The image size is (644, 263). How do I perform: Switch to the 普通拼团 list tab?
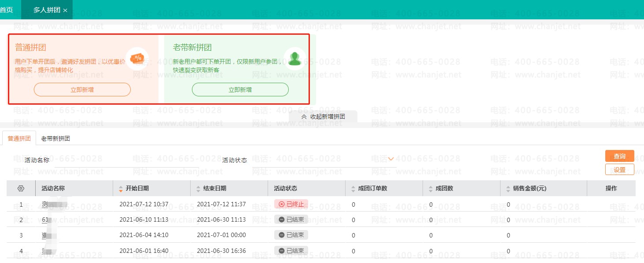19,138
